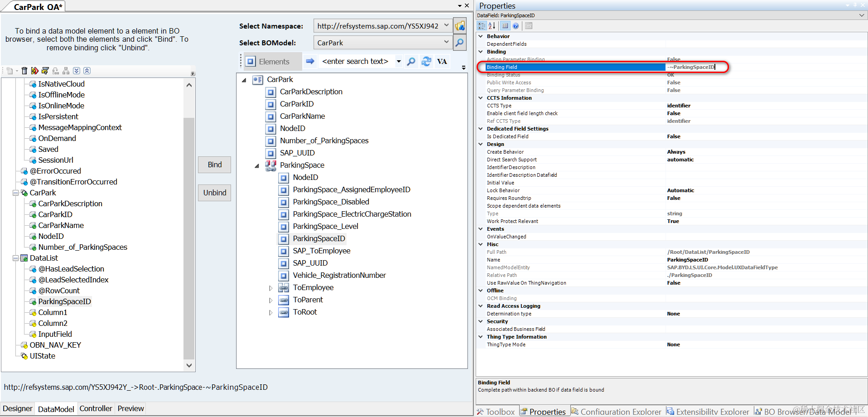
Task: Click the Properties list view icon
Action: tap(505, 26)
